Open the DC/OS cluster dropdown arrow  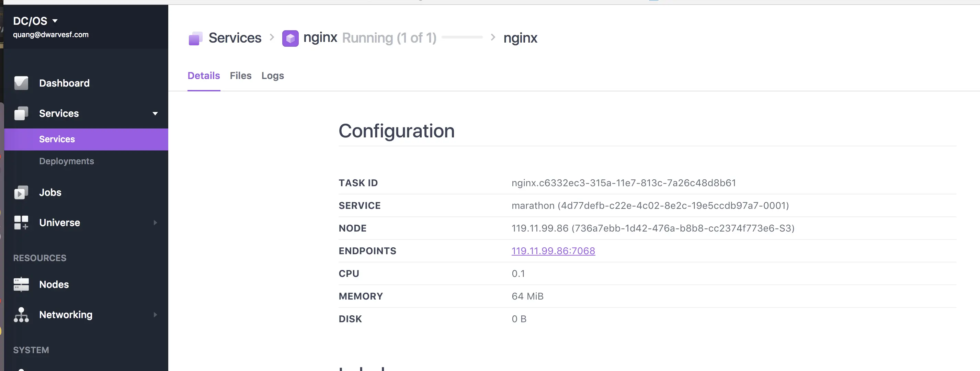55,21
